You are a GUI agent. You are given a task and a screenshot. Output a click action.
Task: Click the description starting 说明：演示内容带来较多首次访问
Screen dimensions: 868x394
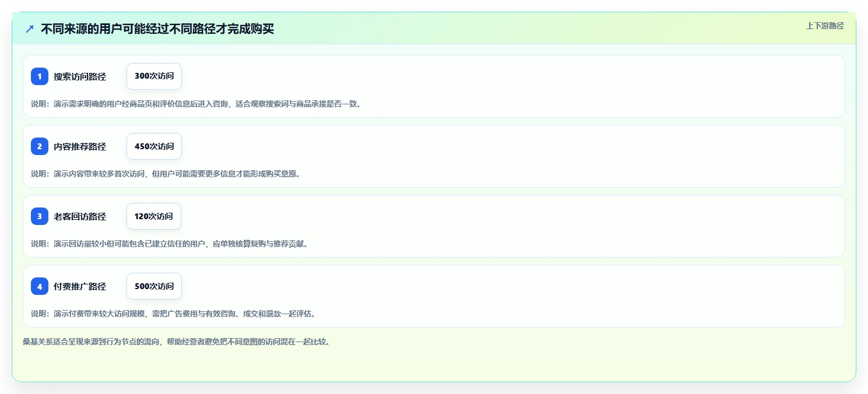tap(166, 174)
